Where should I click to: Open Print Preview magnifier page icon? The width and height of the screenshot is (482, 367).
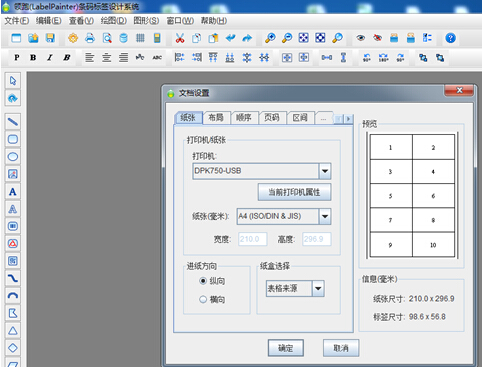[x=107, y=38]
